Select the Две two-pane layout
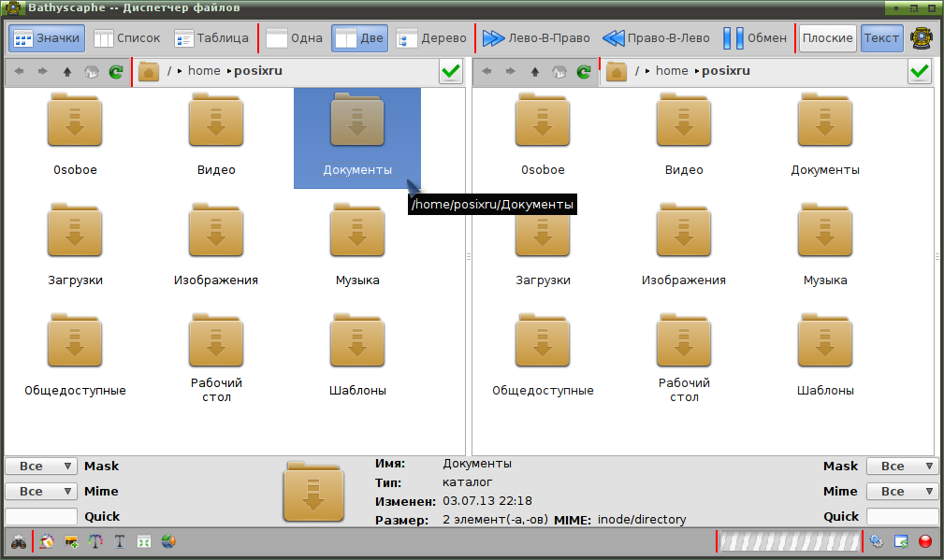Viewport: 944px width, 560px height. pyautogui.click(x=359, y=38)
